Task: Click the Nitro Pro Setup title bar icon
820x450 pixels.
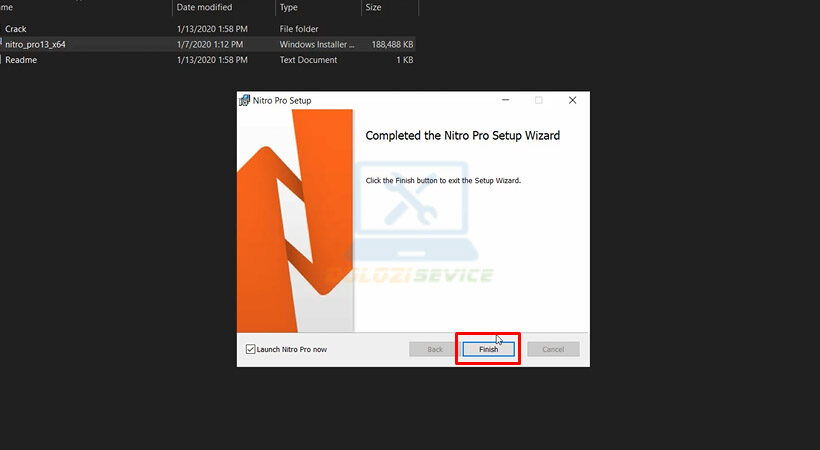Action: tap(244, 101)
